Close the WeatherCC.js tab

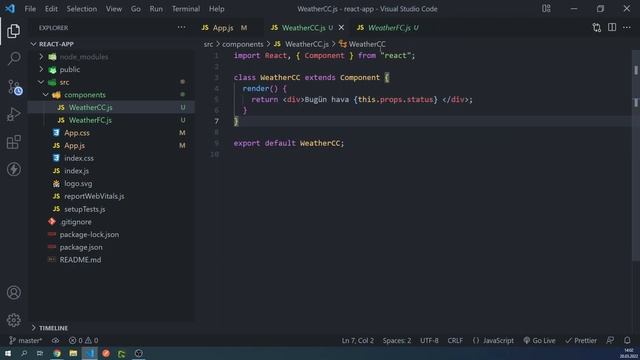point(341,27)
